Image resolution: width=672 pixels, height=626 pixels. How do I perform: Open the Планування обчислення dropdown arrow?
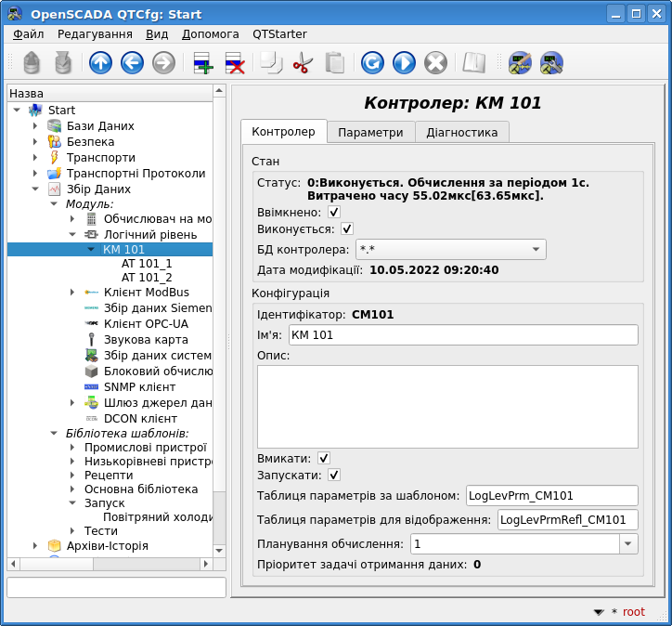[x=628, y=543]
